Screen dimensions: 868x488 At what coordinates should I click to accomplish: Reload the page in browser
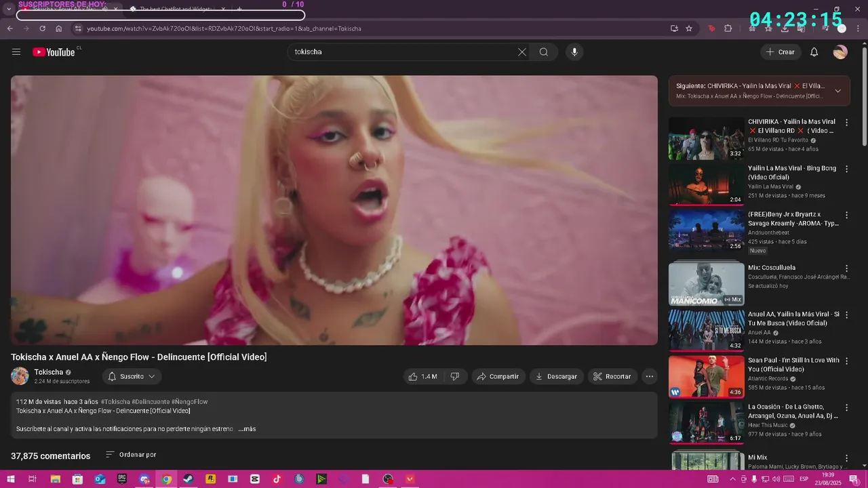coord(42,28)
